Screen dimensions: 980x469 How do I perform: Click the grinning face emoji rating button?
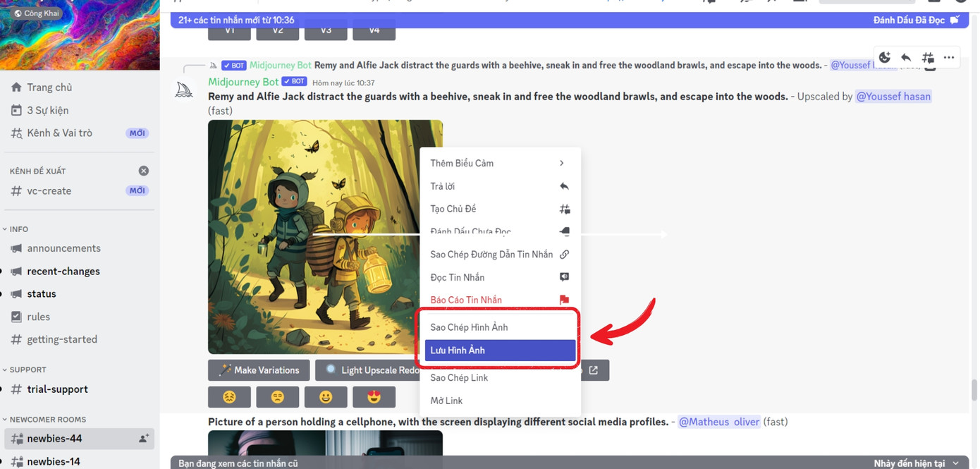point(326,397)
